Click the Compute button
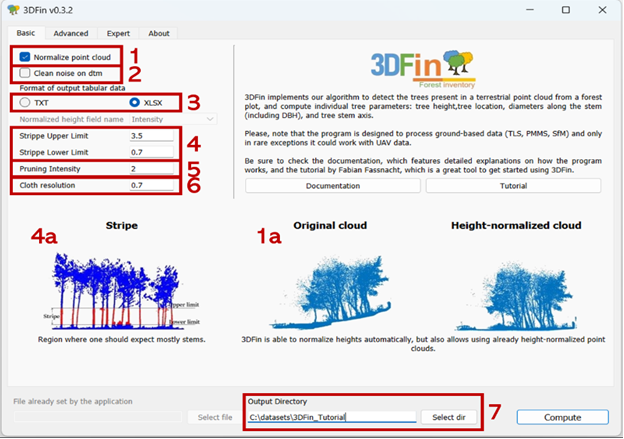624x439 pixels. (563, 417)
